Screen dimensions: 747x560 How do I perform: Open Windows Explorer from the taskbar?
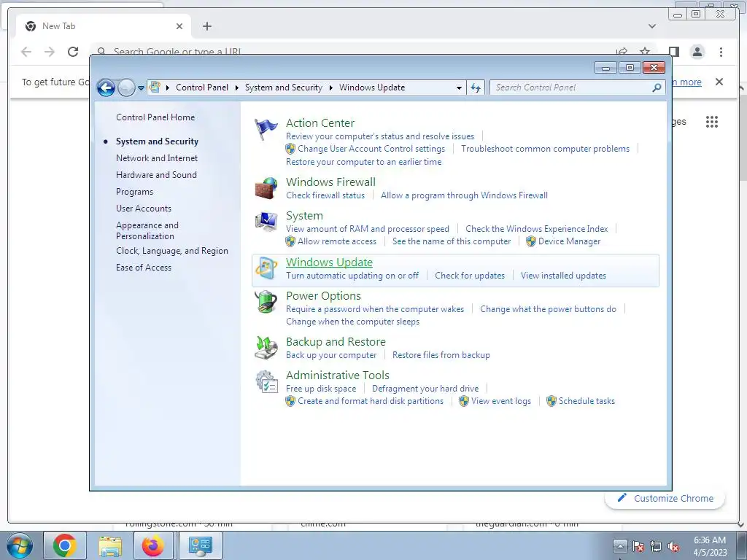click(x=110, y=545)
